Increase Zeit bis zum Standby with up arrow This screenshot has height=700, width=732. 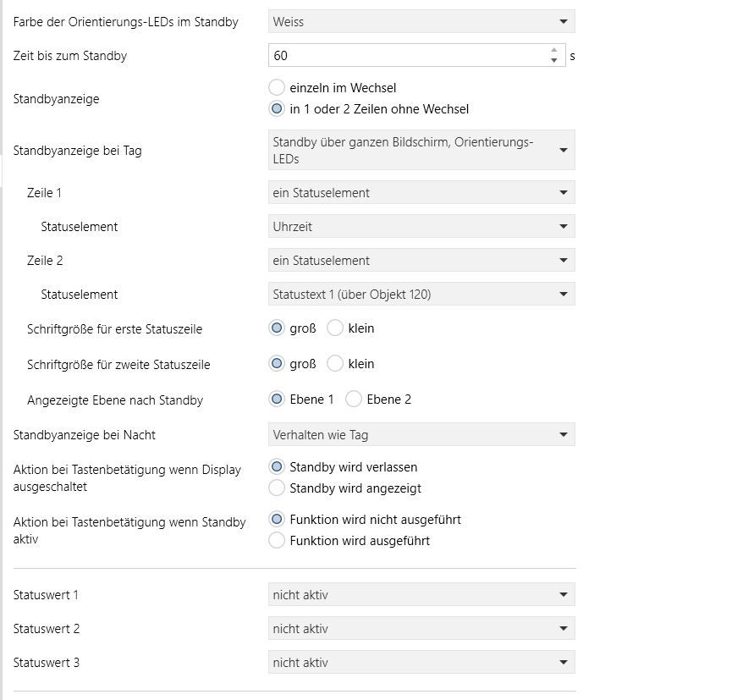click(x=553, y=51)
